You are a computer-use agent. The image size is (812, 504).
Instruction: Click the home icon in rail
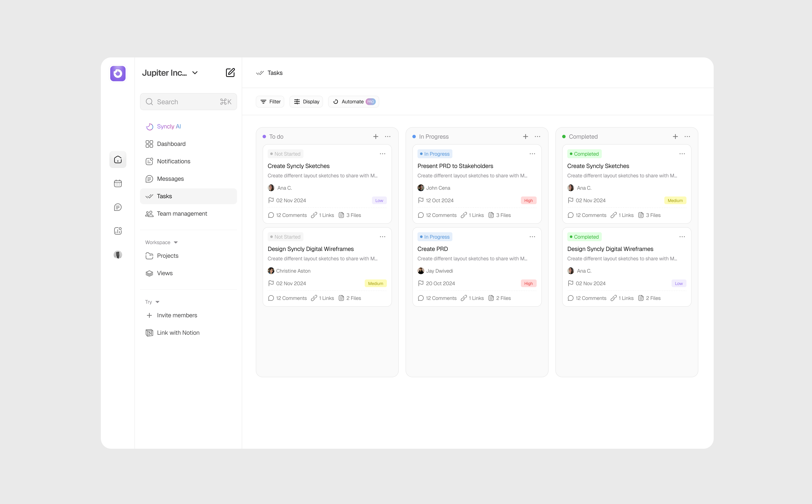pyautogui.click(x=118, y=160)
